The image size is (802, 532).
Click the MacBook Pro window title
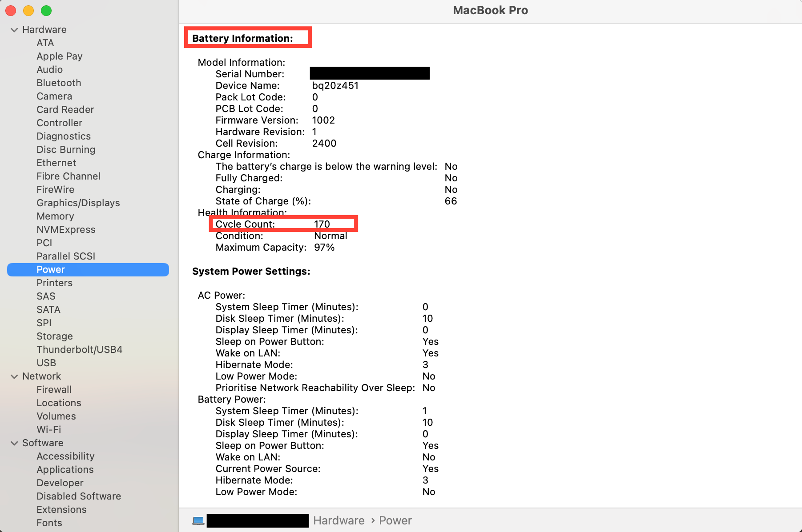pyautogui.click(x=490, y=10)
